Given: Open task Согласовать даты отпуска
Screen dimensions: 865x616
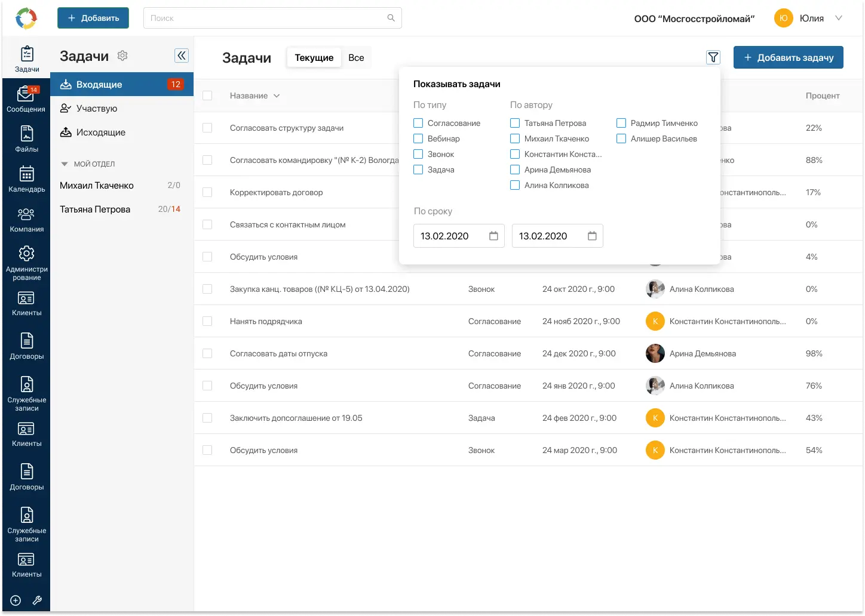Looking at the screenshot, I should click(x=279, y=353).
